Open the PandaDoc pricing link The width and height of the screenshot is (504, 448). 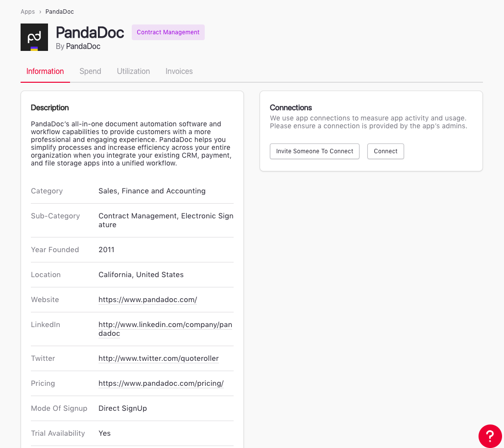click(x=161, y=383)
